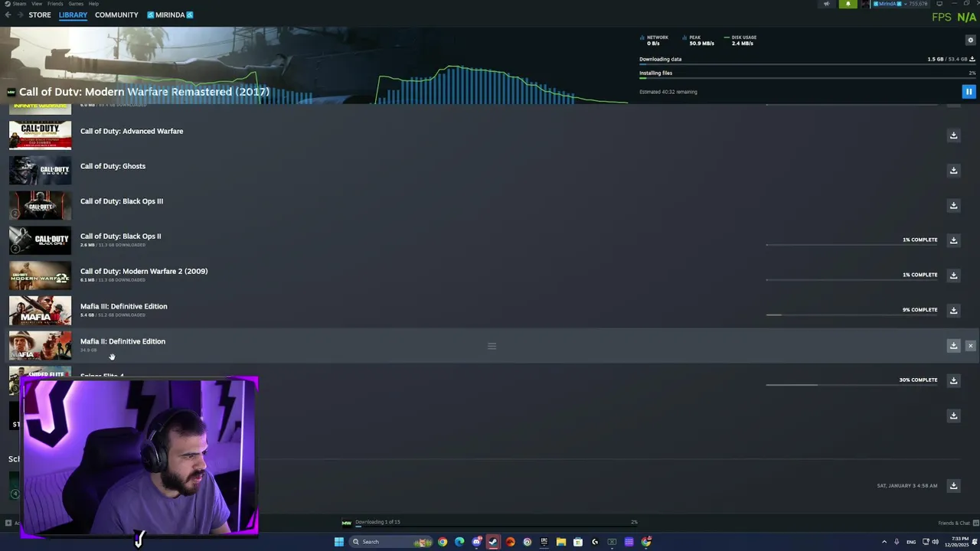Open the STORE tab
Image resolution: width=980 pixels, height=551 pixels.
[x=40, y=15]
